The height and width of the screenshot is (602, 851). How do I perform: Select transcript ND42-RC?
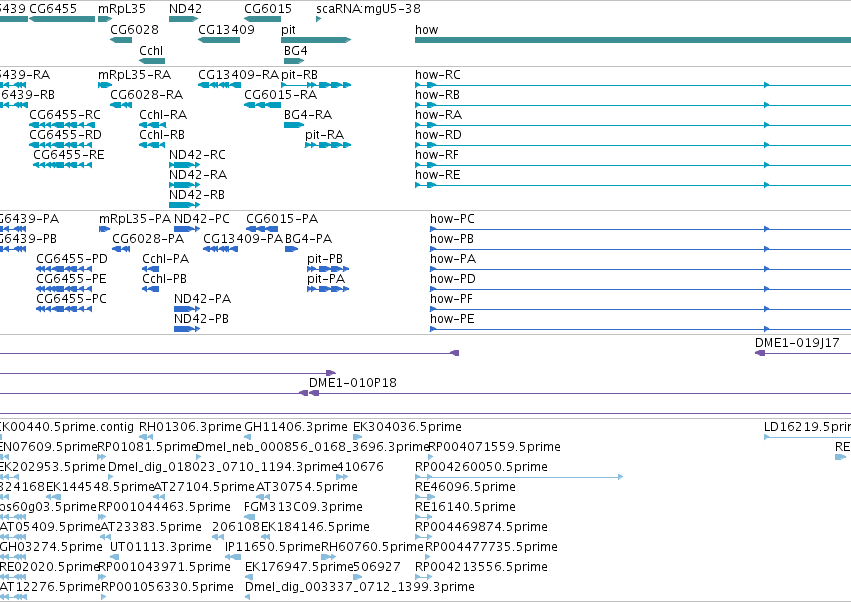coord(197,155)
